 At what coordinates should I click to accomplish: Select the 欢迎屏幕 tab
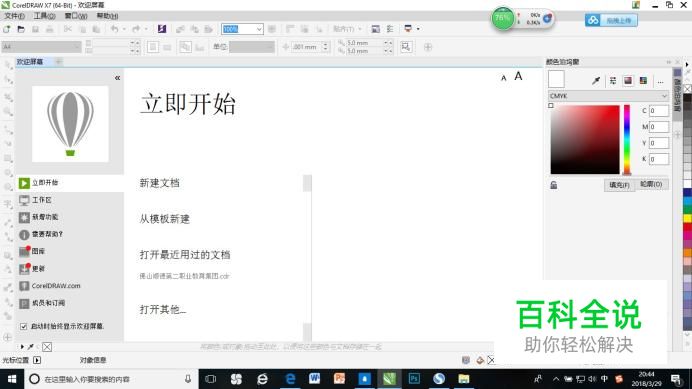tap(30, 61)
